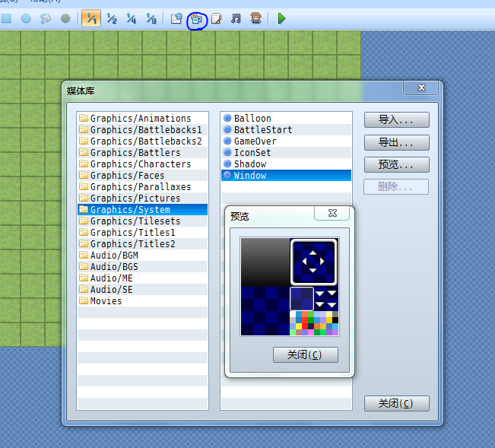Click the 预览... preview button

point(396,164)
